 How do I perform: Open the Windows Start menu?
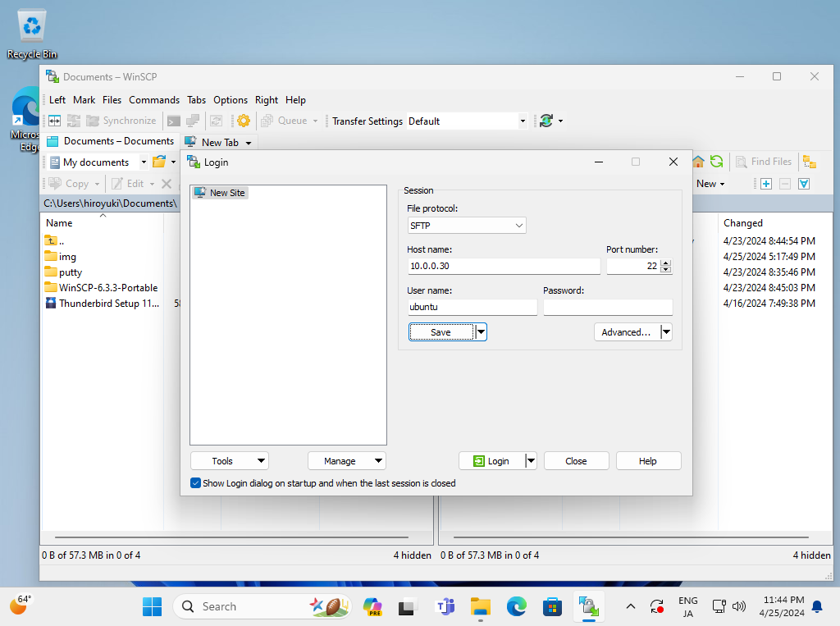[152, 606]
